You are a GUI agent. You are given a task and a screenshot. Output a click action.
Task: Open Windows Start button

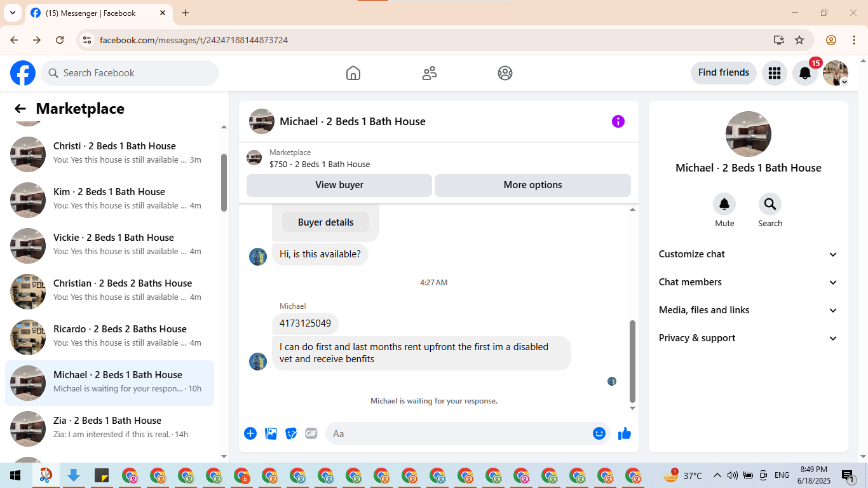(15, 475)
